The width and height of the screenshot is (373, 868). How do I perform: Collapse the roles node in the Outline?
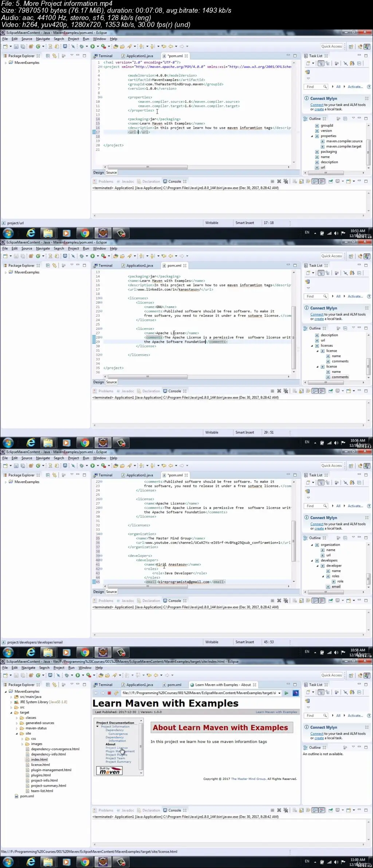pos(323,576)
